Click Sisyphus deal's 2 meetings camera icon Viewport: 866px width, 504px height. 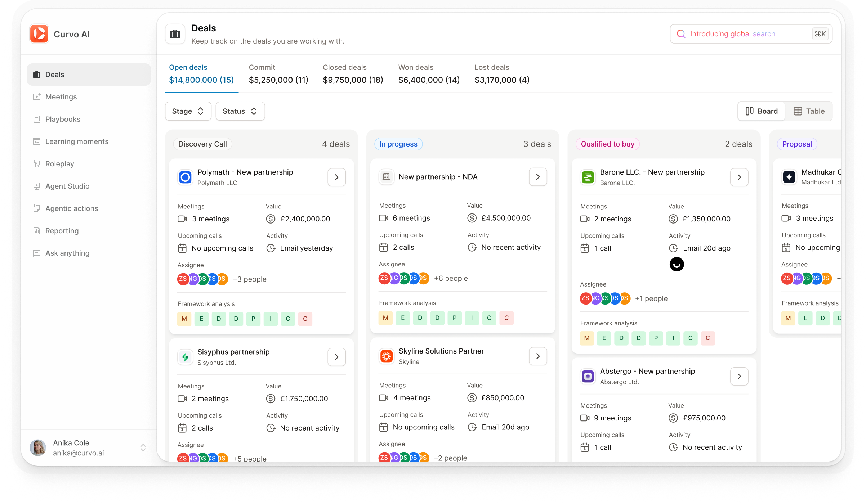(x=182, y=399)
